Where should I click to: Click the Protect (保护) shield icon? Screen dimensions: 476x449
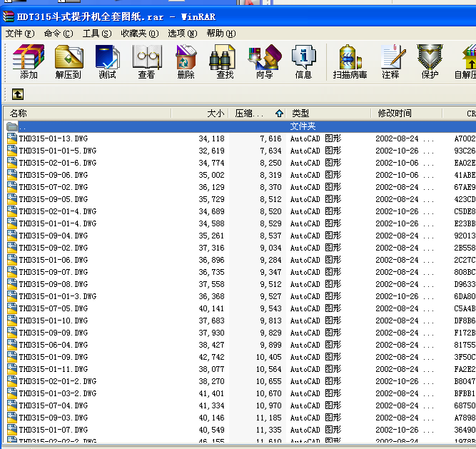coord(430,61)
